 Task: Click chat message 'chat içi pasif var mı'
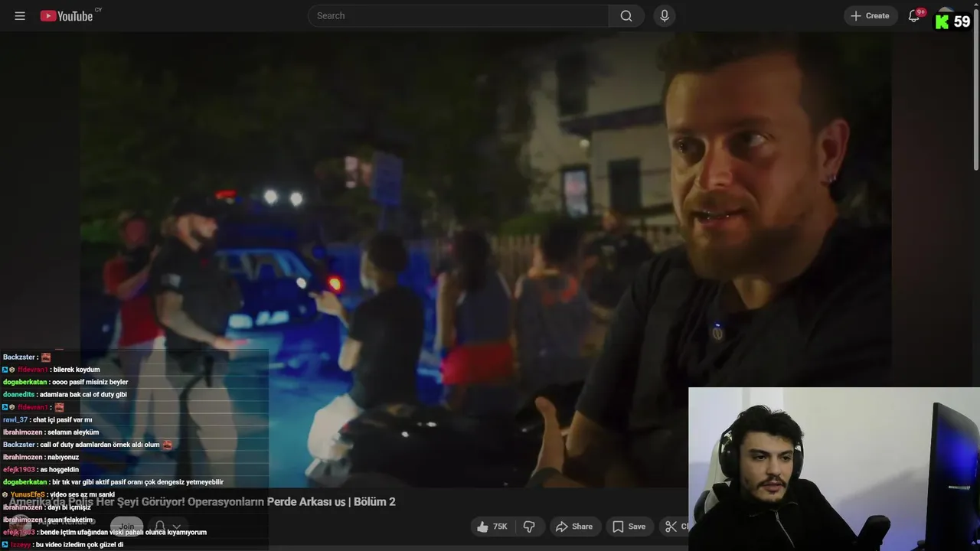(x=62, y=420)
